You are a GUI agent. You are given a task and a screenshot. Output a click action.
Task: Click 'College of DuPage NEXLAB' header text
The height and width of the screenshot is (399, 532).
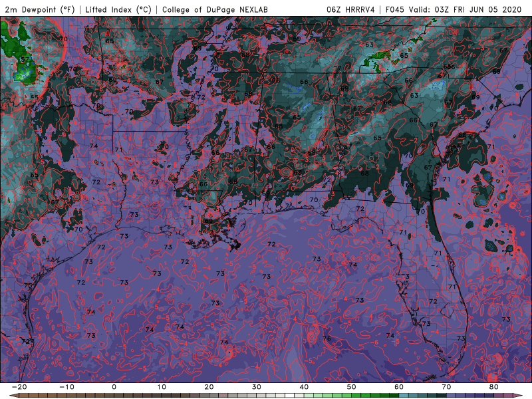pos(215,9)
